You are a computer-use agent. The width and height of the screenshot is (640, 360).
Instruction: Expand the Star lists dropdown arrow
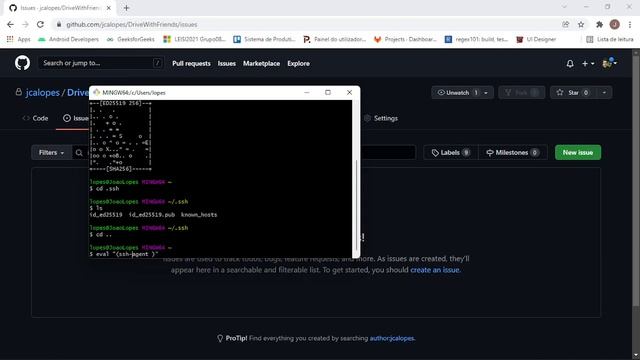604,93
